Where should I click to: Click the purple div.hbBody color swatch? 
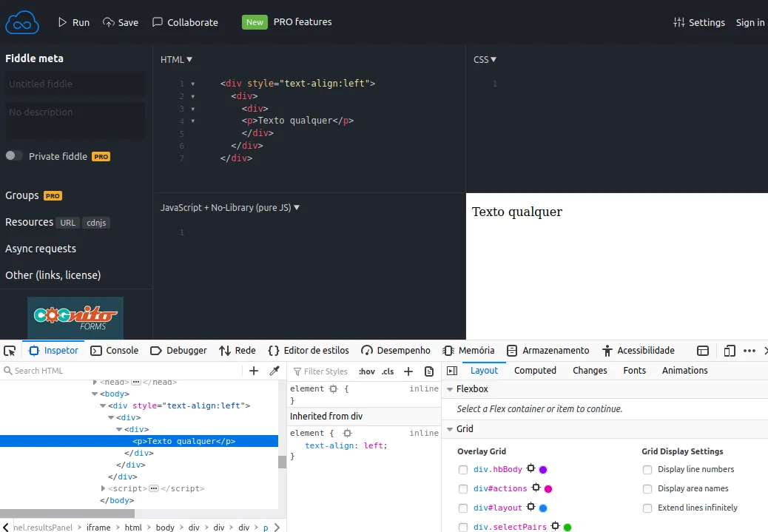coord(543,469)
